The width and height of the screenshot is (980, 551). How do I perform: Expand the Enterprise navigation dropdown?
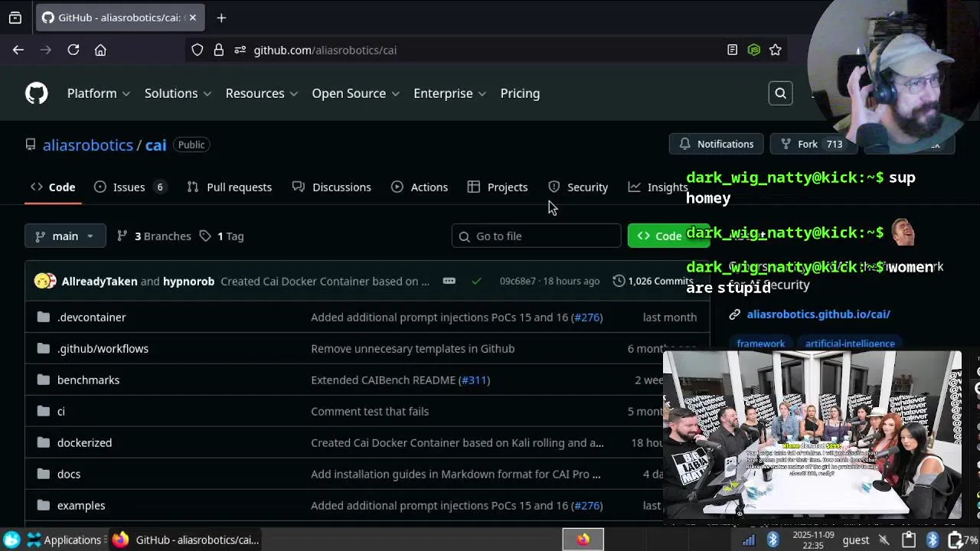[450, 93]
